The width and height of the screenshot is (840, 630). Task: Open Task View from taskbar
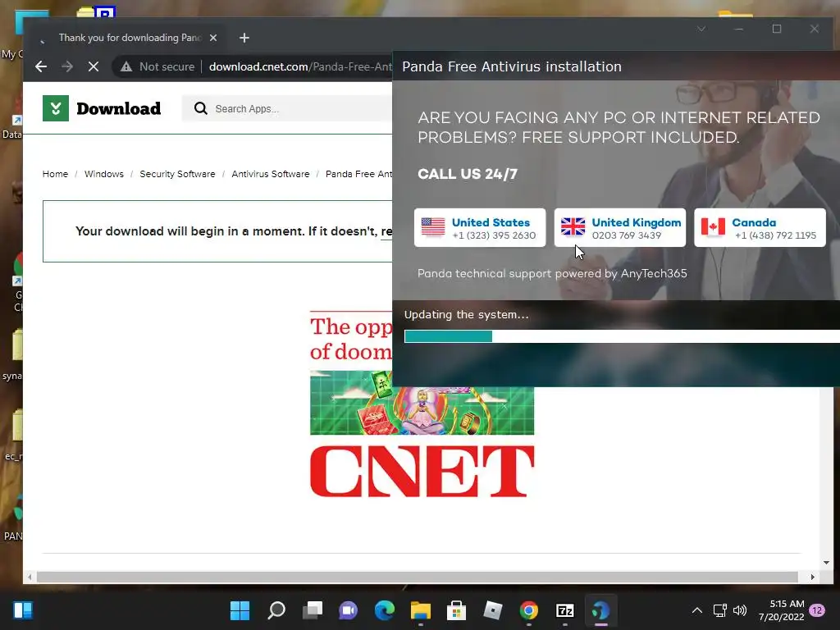point(313,610)
